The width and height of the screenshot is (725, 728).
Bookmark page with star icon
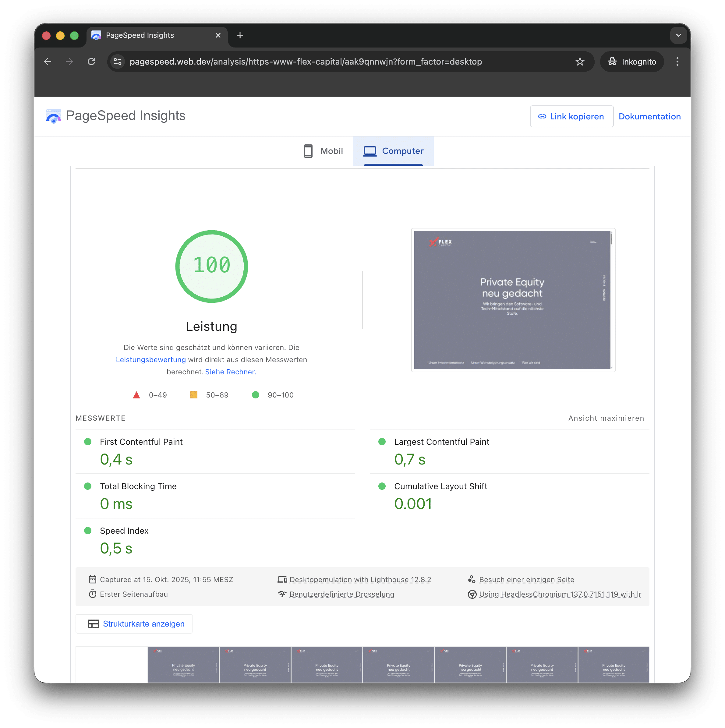(x=580, y=62)
